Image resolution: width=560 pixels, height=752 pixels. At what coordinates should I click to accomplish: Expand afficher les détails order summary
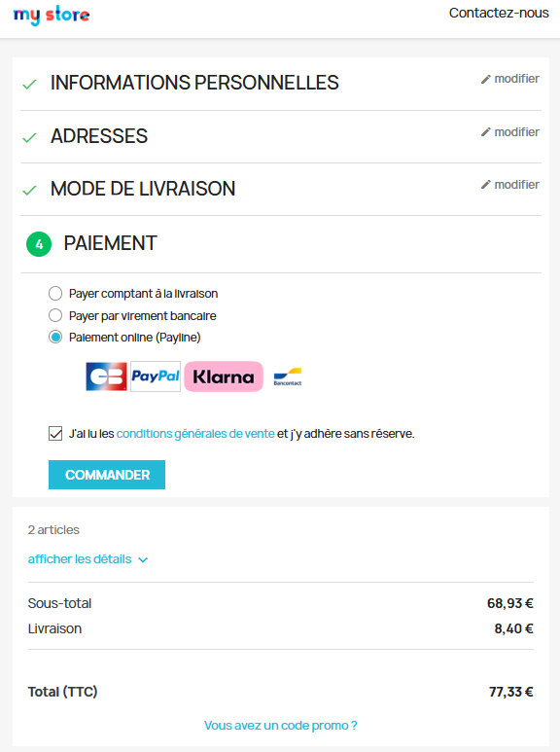(80, 559)
